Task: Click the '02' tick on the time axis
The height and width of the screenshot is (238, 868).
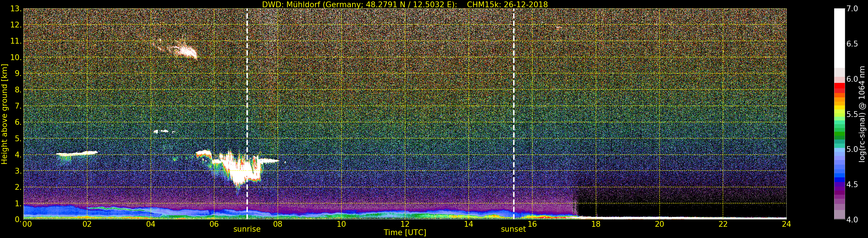Action: point(87,224)
